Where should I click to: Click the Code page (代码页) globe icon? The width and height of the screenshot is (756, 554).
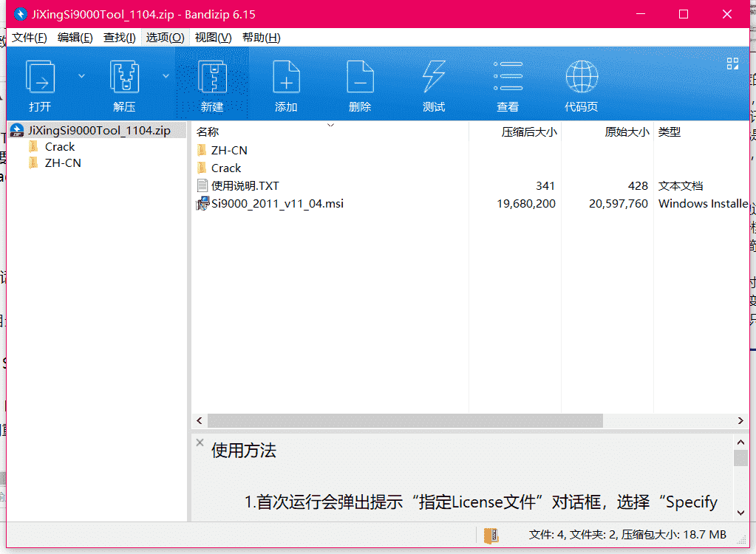(x=582, y=77)
